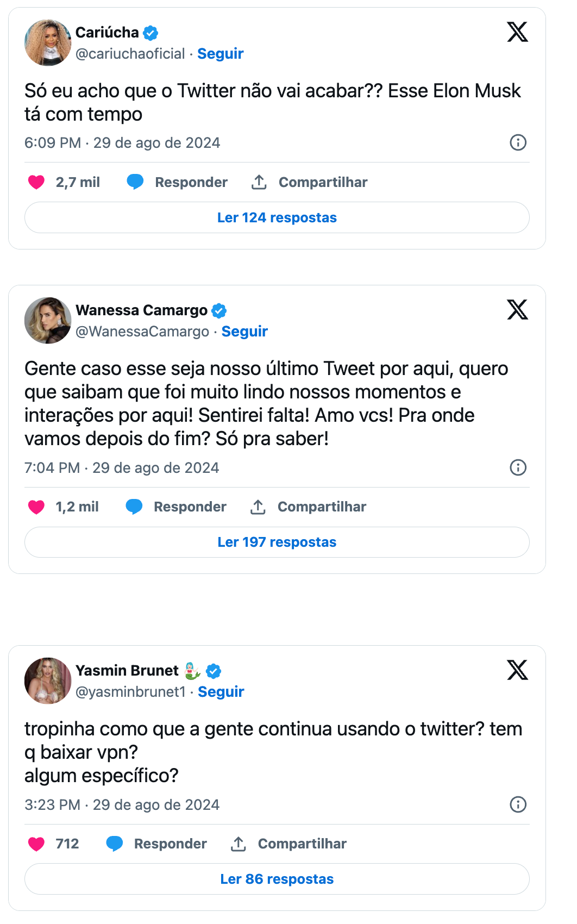This screenshot has width=577, height=924.
Task: Click the X logo on Yasmin Brunet's tweet
Action: tap(517, 670)
